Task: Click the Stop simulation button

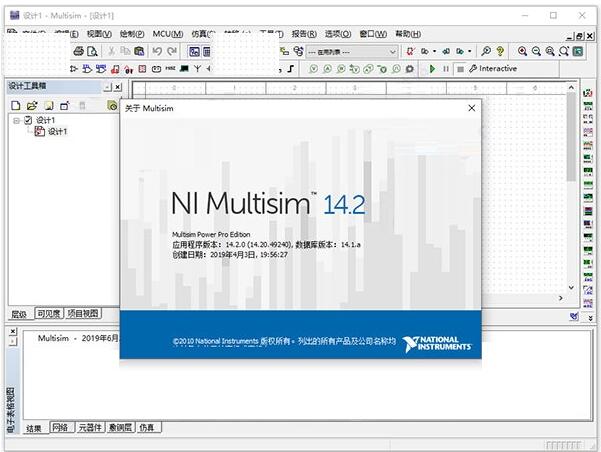Action: [460, 69]
